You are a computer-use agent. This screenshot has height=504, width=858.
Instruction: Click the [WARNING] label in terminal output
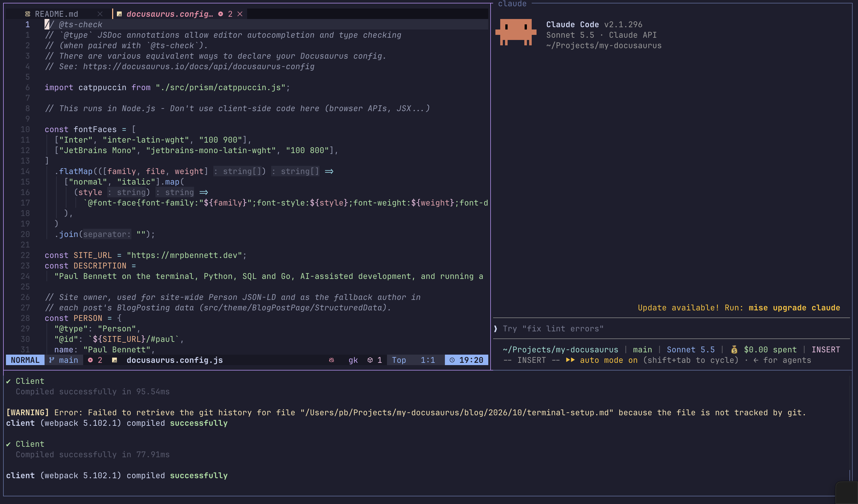click(28, 412)
